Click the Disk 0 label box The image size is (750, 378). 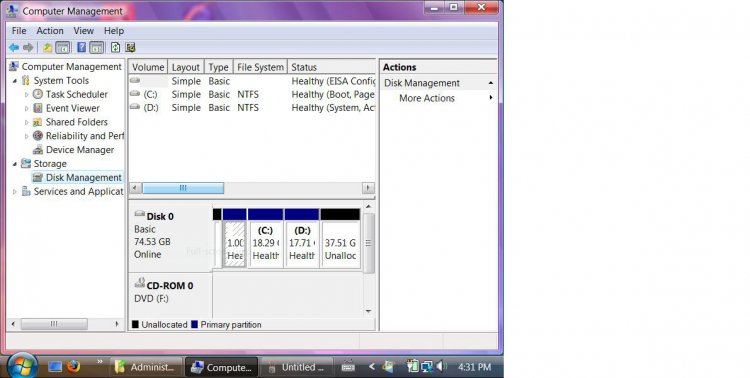coord(170,237)
